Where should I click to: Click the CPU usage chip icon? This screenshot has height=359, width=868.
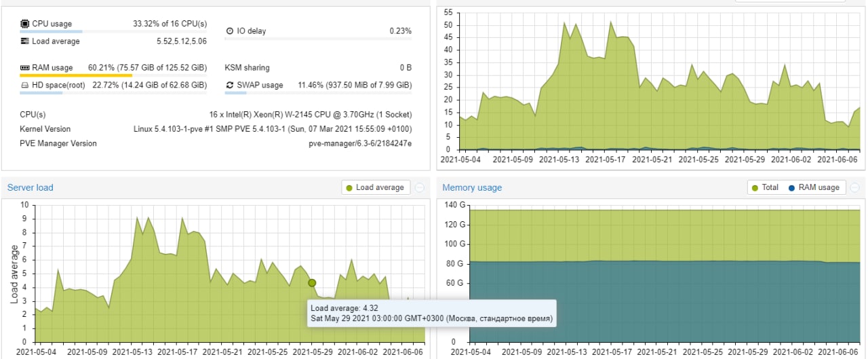pyautogui.click(x=25, y=24)
